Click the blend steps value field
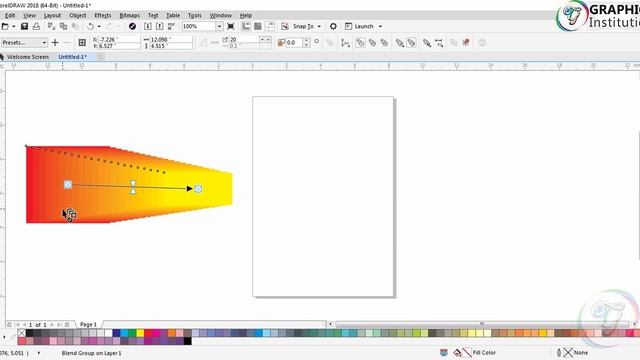The width and height of the screenshot is (640, 360). [x=244, y=40]
